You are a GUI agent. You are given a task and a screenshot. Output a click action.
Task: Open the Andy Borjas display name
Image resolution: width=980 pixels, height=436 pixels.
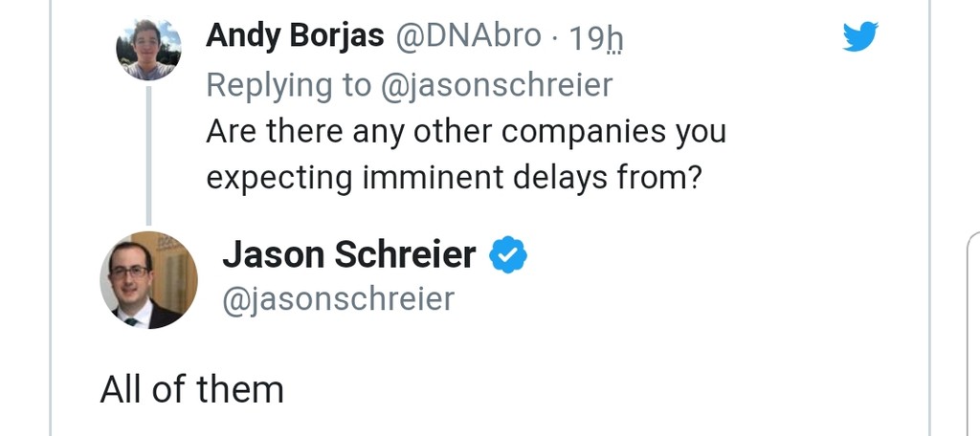[295, 35]
